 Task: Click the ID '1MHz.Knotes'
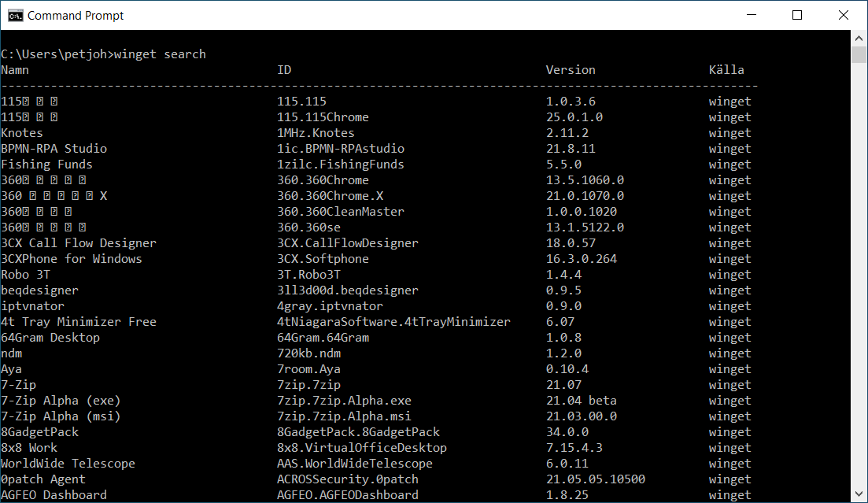(x=316, y=133)
